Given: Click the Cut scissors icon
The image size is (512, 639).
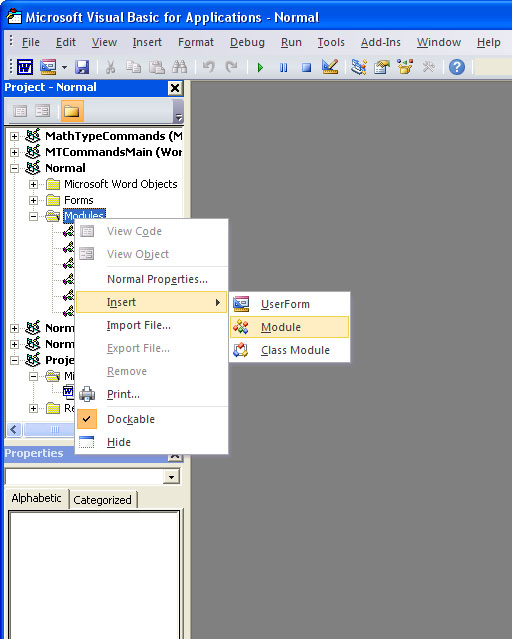Looking at the screenshot, I should coord(110,67).
